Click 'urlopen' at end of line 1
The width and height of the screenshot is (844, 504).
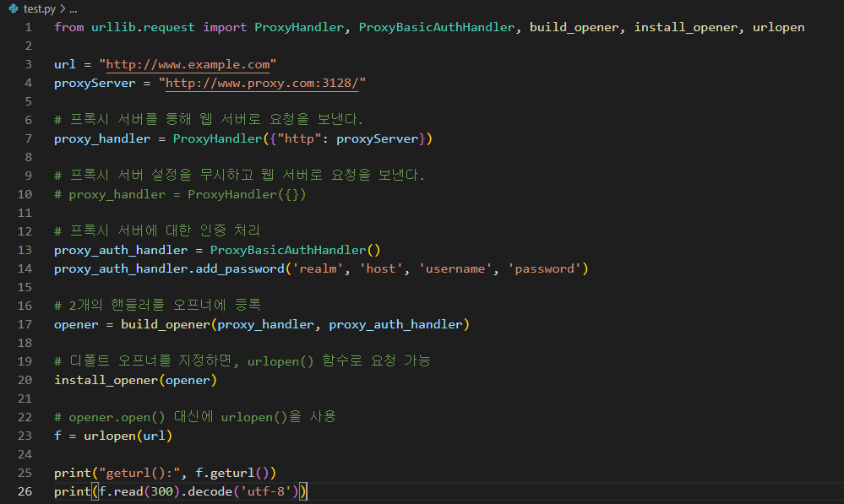[778, 27]
